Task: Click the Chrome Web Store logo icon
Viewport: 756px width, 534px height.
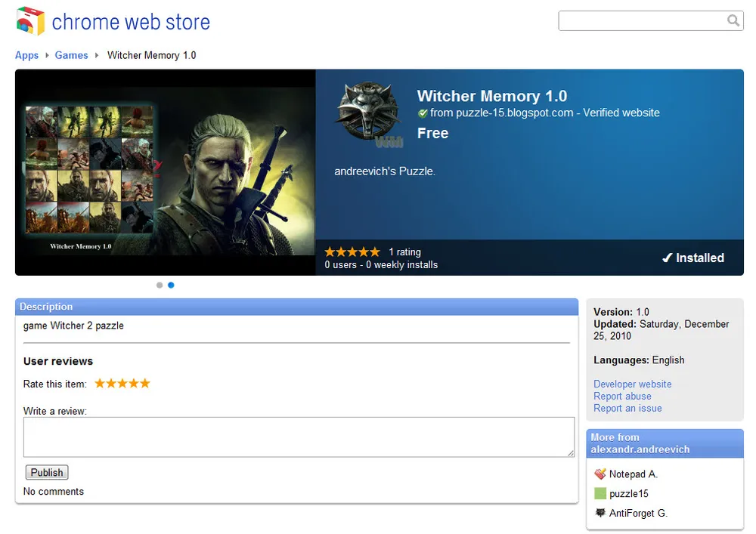Action: pyautogui.click(x=30, y=21)
